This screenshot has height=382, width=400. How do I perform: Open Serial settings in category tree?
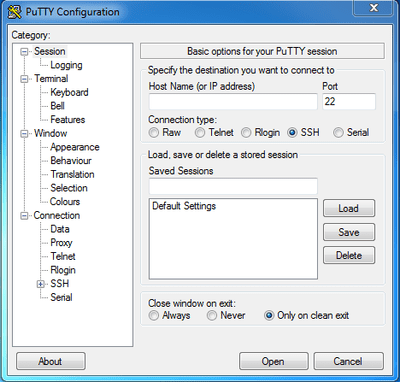(x=61, y=297)
